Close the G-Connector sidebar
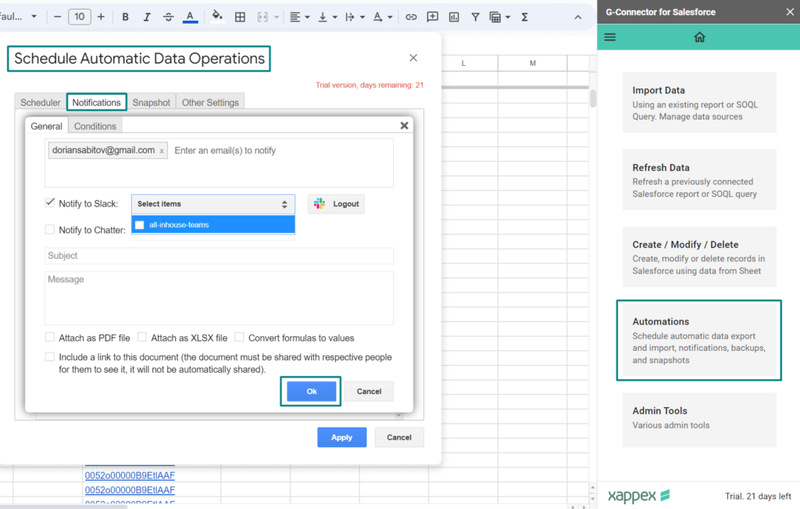The height and width of the screenshot is (509, 800). 790,12
